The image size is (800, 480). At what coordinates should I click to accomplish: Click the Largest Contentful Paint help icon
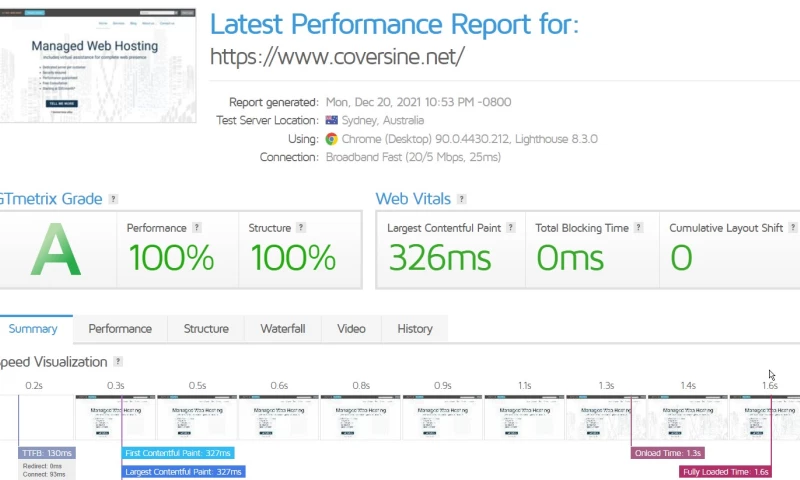click(511, 228)
